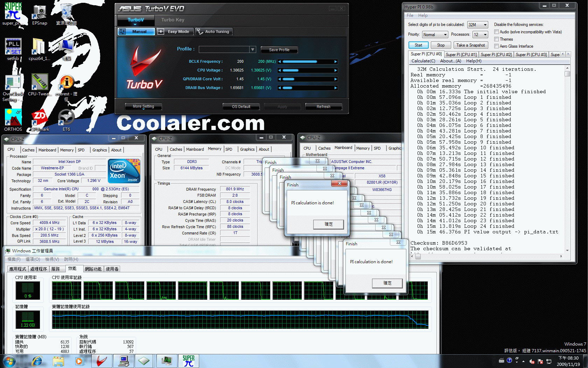The height and width of the screenshot is (368, 588).
Task: Open Windows Media Player on taskbar
Action: coord(79,361)
